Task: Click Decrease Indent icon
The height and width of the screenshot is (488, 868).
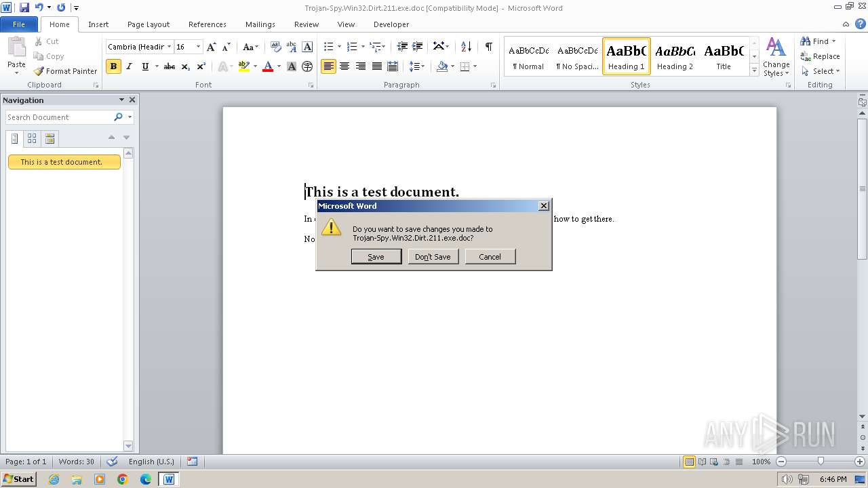Action: point(402,47)
